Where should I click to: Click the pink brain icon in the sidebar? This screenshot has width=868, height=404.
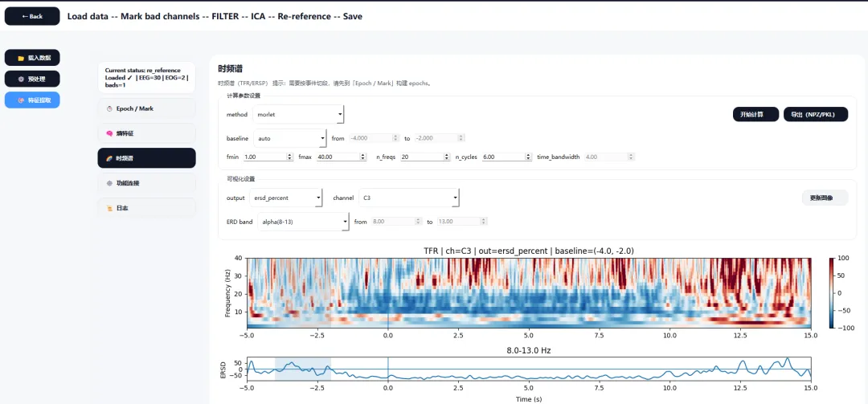pyautogui.click(x=109, y=133)
